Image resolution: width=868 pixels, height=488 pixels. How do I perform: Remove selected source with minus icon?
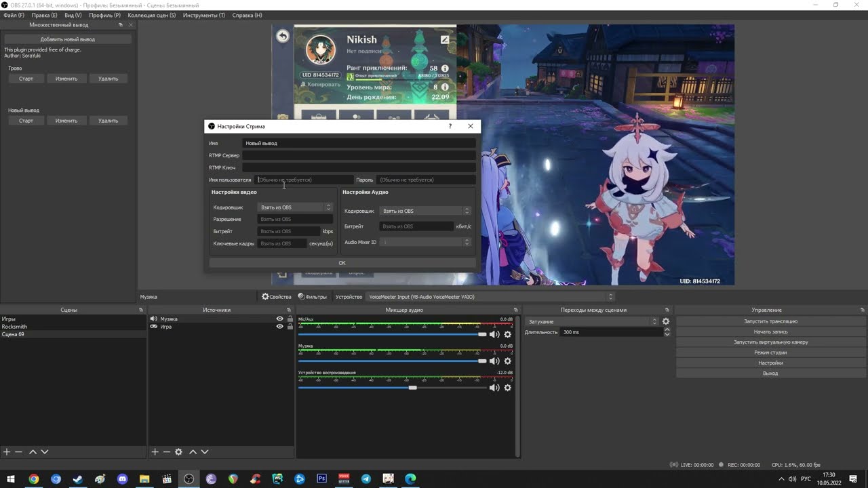pyautogui.click(x=166, y=452)
